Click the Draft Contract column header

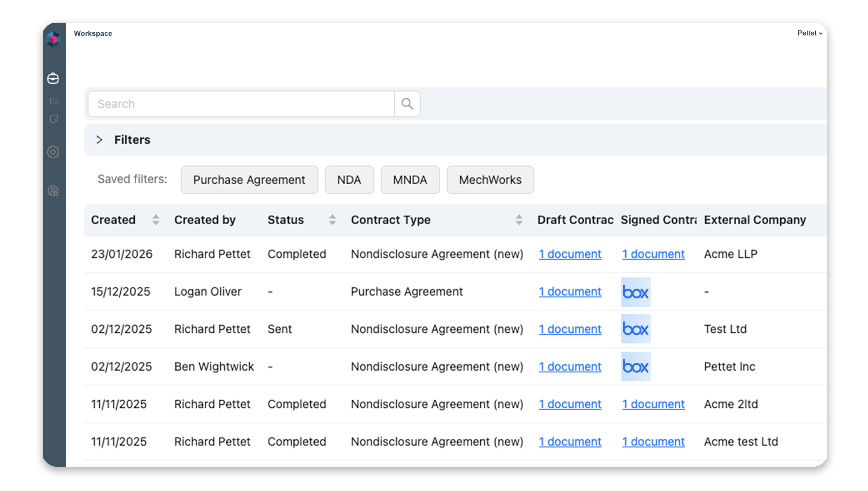575,220
